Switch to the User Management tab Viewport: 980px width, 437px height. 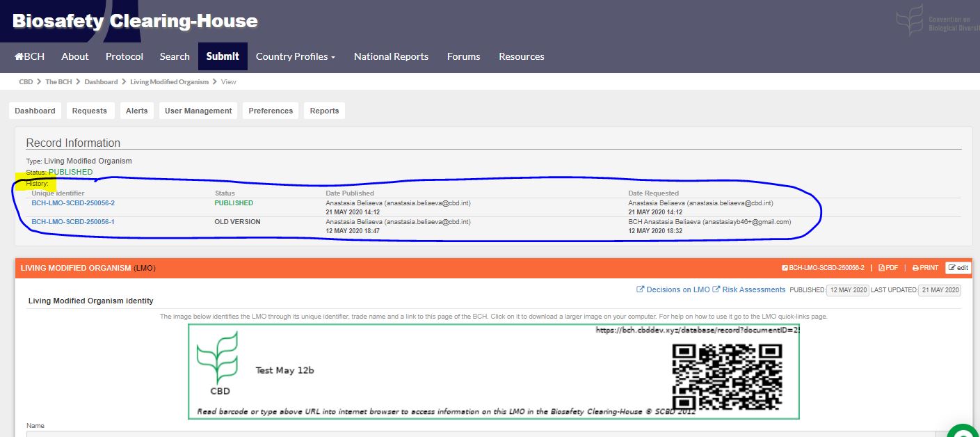[198, 111]
